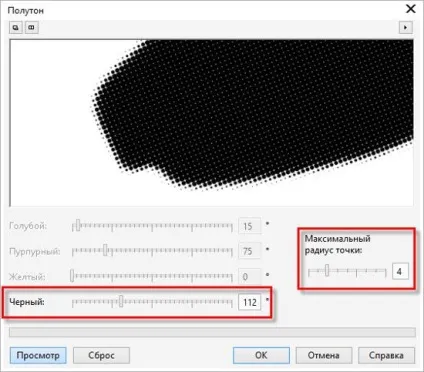Open help with Справка button
This screenshot has width=424, height=372.
coord(386,355)
